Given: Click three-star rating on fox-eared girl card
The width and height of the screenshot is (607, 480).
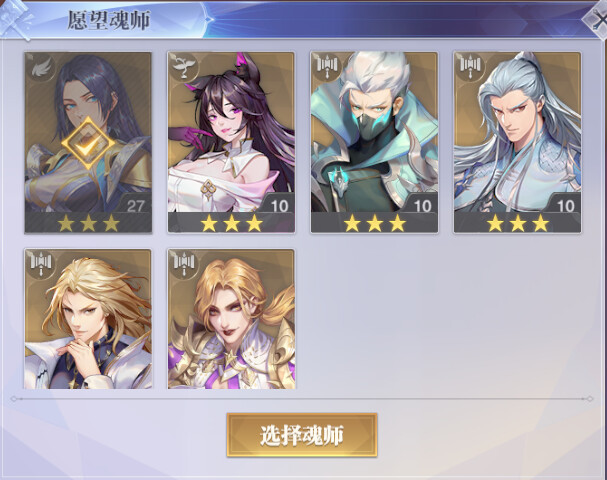Looking at the screenshot, I should (231, 223).
